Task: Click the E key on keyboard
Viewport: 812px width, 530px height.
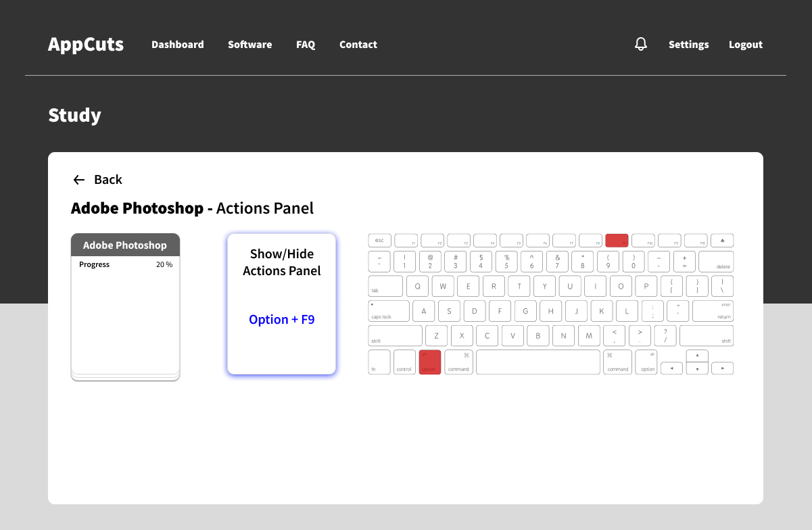Action: tap(468, 285)
